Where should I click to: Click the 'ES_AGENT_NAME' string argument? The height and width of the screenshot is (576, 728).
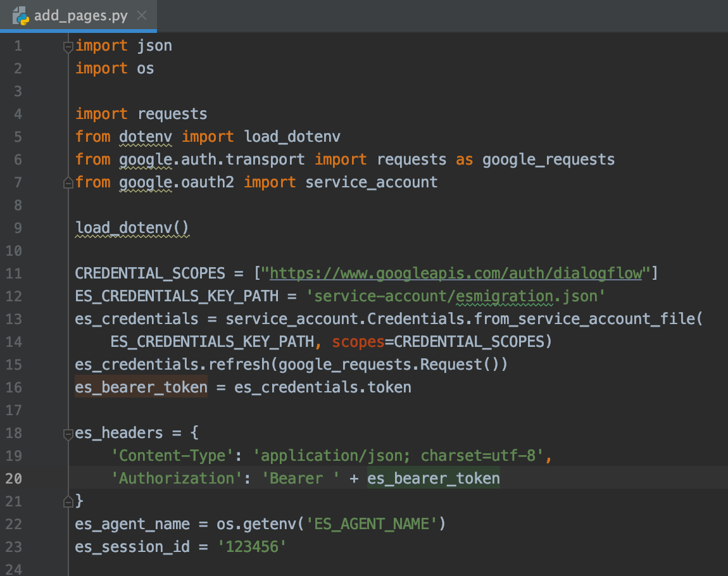[372, 524]
